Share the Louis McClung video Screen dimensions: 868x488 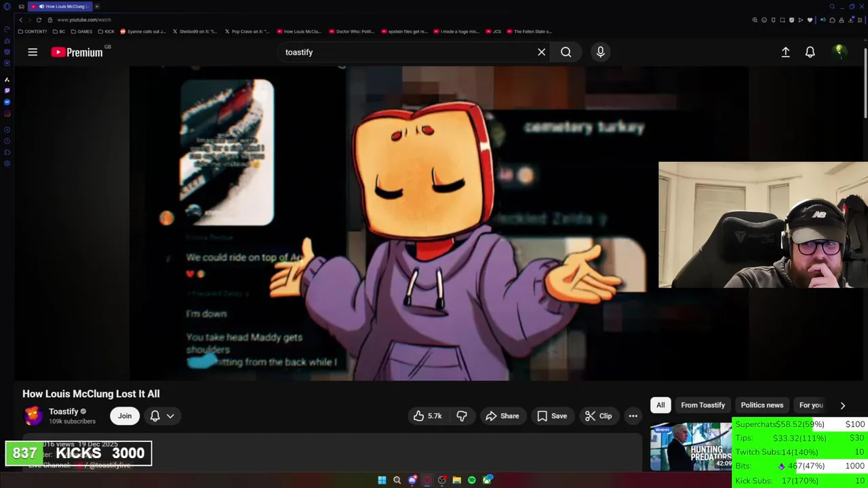coord(502,416)
